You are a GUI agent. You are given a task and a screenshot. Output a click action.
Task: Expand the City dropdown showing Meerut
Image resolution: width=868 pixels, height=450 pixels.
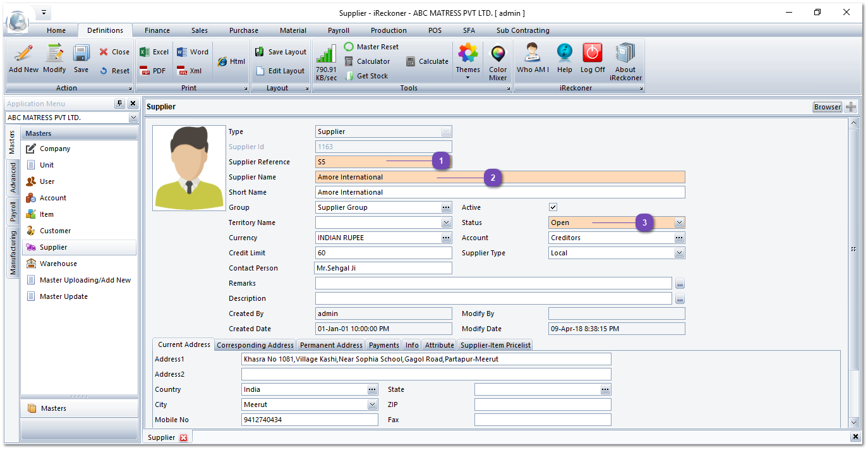pos(372,404)
